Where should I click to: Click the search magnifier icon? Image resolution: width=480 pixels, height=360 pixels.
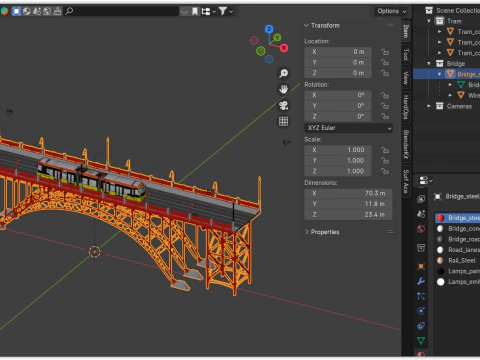(69, 11)
